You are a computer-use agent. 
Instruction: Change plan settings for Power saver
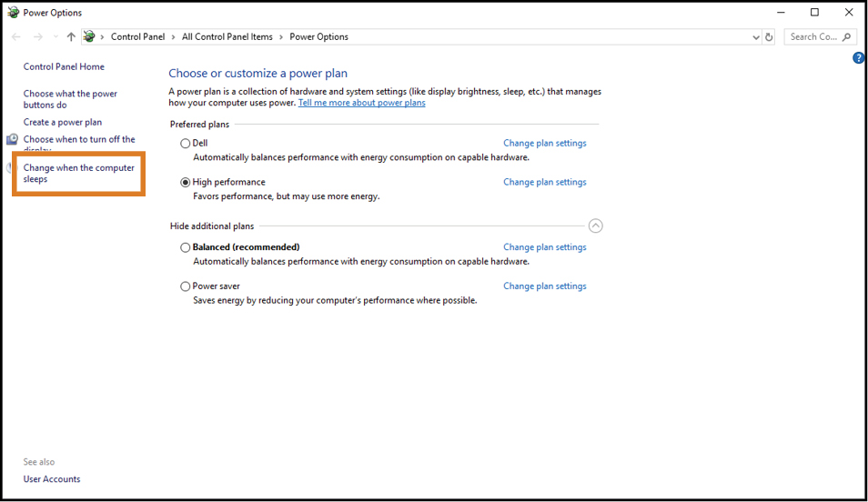[x=545, y=286]
